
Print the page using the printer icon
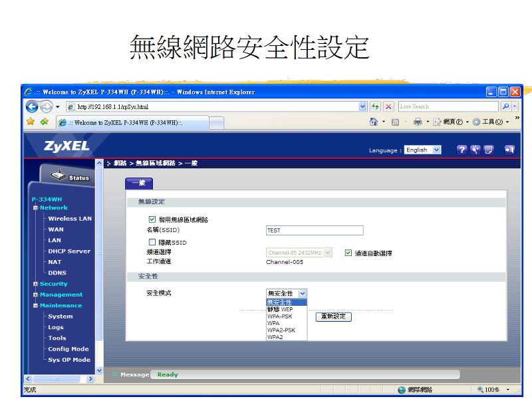(x=418, y=122)
